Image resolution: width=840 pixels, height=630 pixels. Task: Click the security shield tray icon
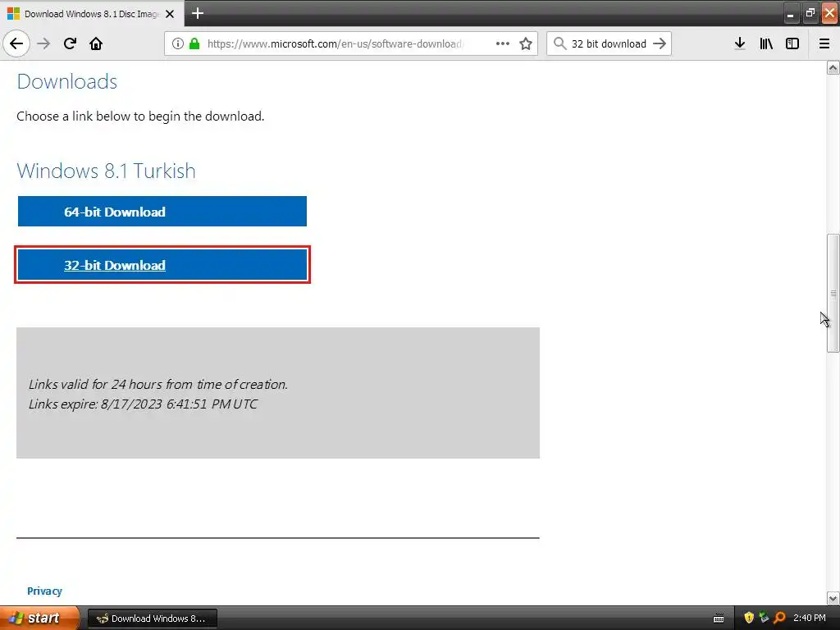[x=749, y=619]
